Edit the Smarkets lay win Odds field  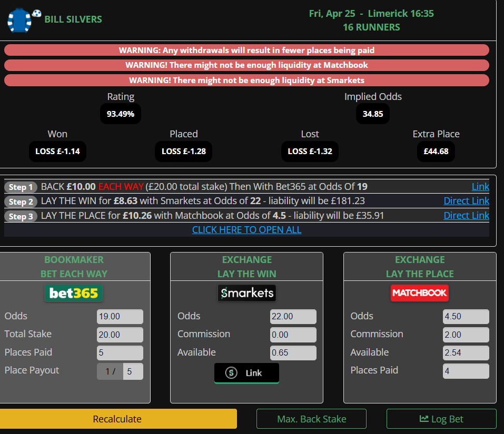pyautogui.click(x=293, y=317)
